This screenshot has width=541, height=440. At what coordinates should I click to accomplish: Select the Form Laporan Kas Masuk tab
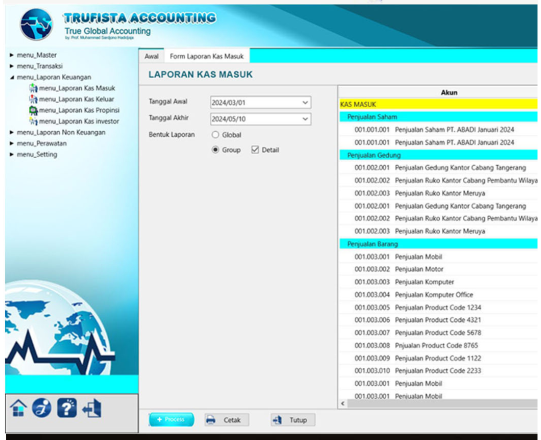click(207, 56)
